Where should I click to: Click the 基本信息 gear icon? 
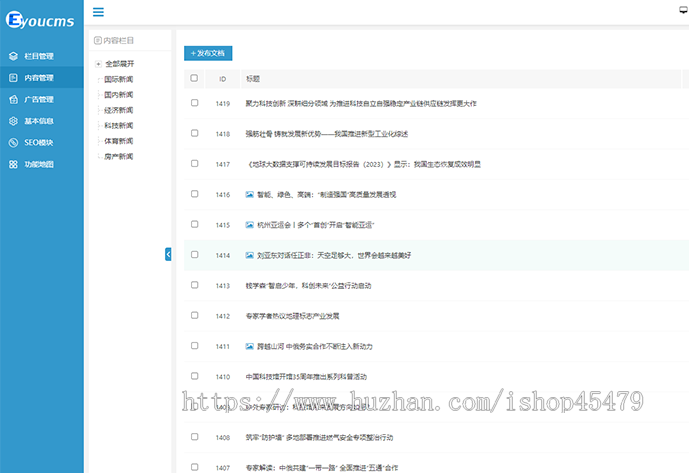(13, 121)
